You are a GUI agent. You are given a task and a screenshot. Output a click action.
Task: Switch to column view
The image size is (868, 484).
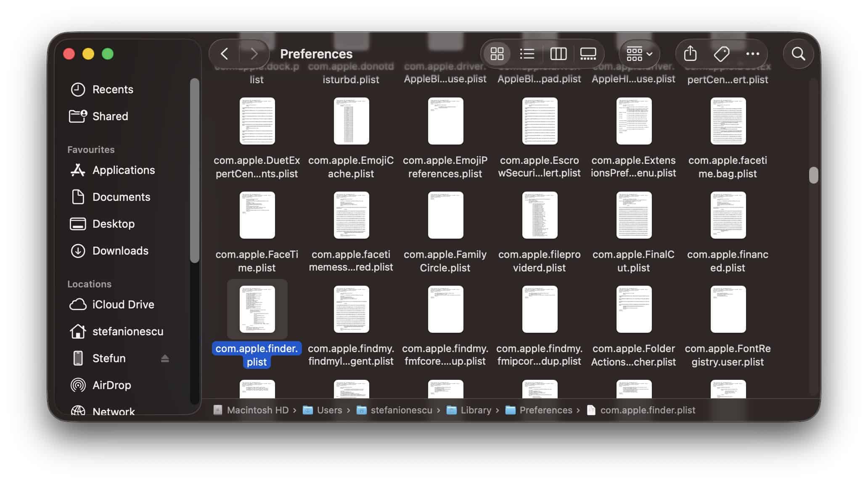(x=558, y=54)
